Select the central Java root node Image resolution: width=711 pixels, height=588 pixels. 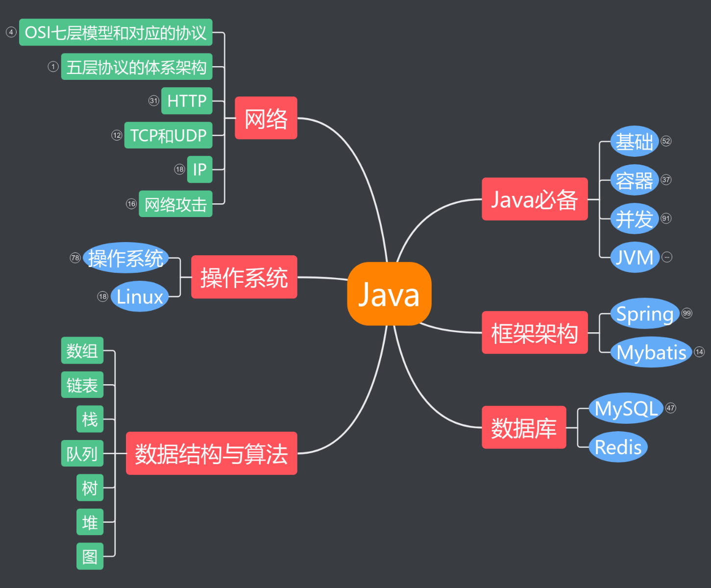coord(389,294)
